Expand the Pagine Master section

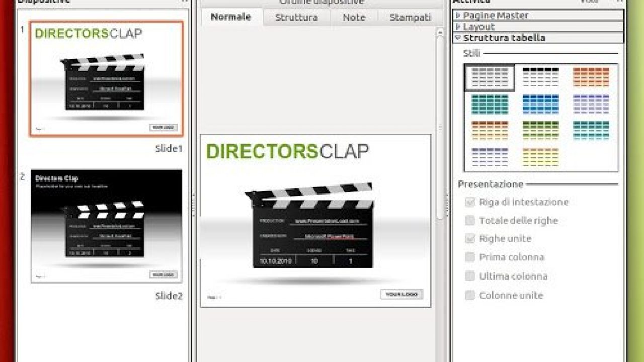coord(458,16)
